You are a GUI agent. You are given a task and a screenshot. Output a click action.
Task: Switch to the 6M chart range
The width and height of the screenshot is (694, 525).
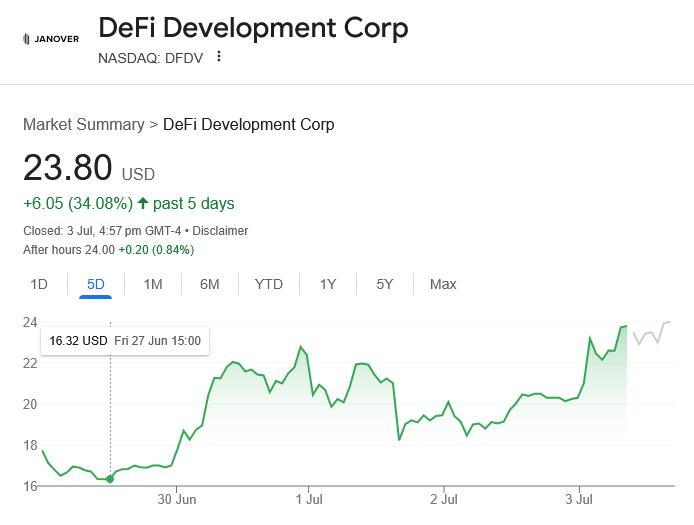209,284
